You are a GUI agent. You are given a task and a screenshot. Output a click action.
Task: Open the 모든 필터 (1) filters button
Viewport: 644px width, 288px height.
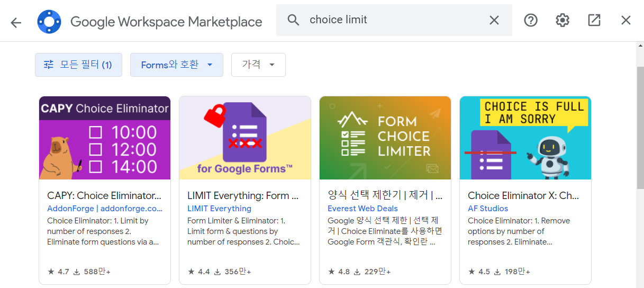pyautogui.click(x=78, y=65)
